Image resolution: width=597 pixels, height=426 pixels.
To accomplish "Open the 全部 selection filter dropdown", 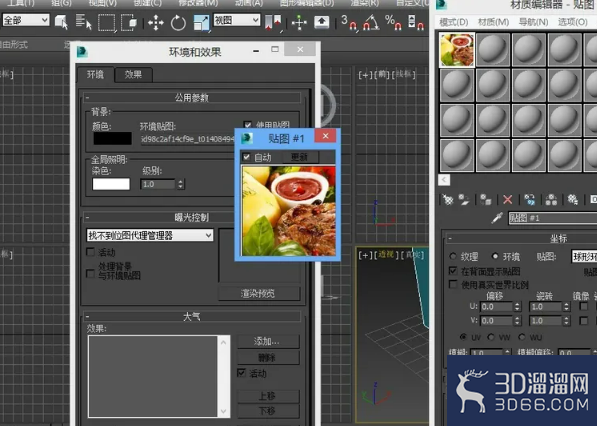I will pyautogui.click(x=26, y=20).
